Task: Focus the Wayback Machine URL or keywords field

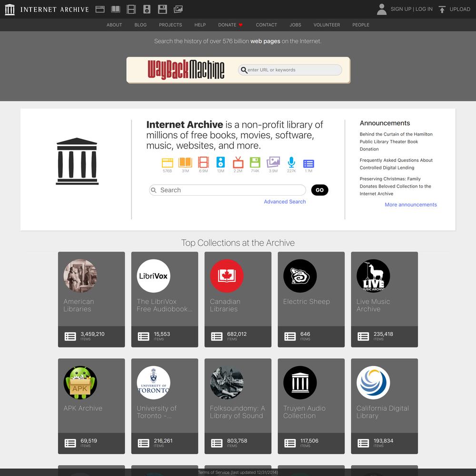Action: (x=290, y=70)
